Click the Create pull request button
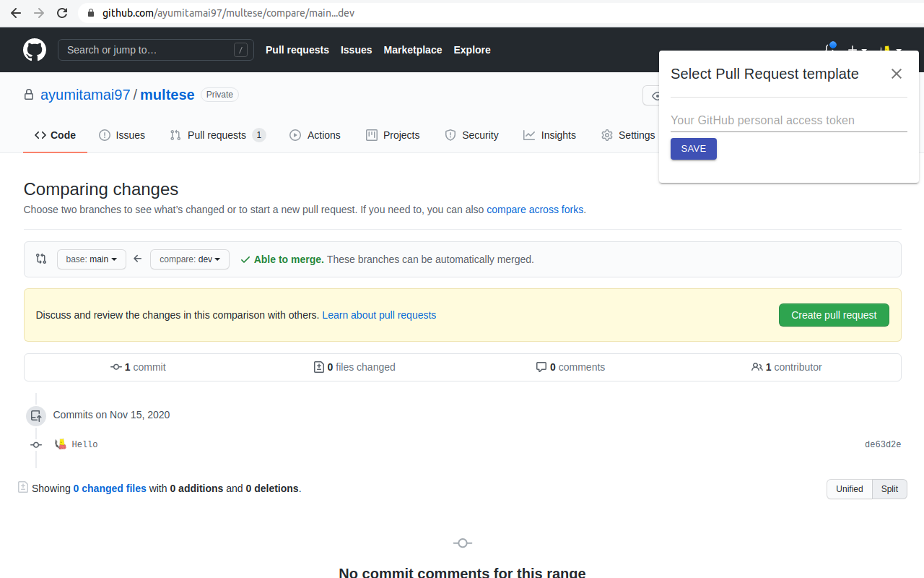This screenshot has height=578, width=924. tap(834, 315)
